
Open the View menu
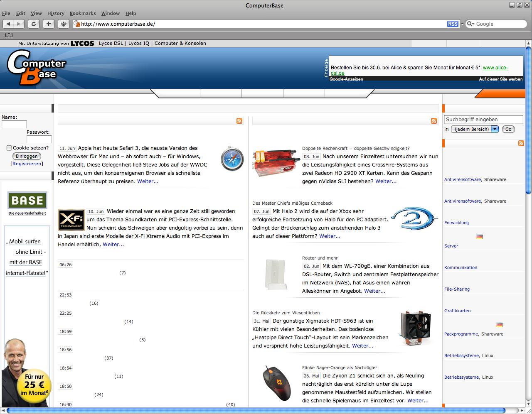[36, 13]
